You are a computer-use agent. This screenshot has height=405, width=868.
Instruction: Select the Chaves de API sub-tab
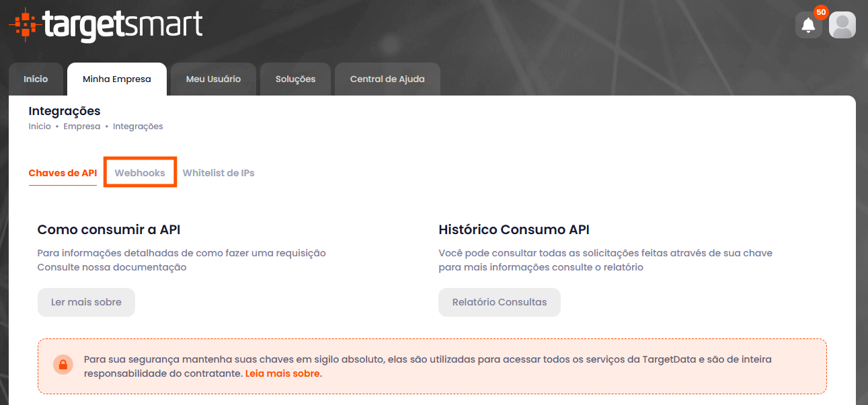[63, 173]
